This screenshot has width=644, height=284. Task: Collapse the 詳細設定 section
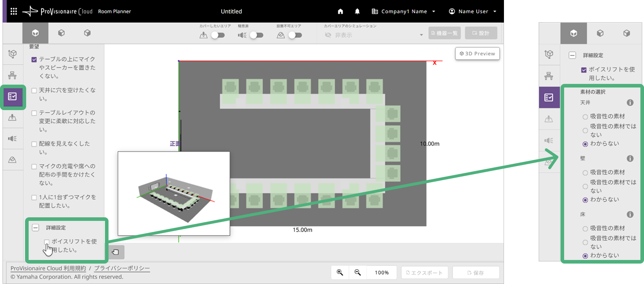click(35, 228)
